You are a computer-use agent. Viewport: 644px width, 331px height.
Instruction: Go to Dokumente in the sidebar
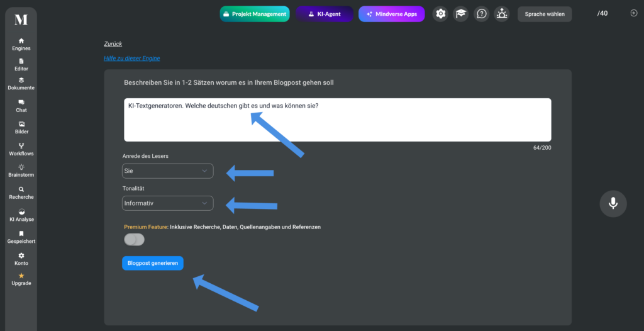[21, 84]
